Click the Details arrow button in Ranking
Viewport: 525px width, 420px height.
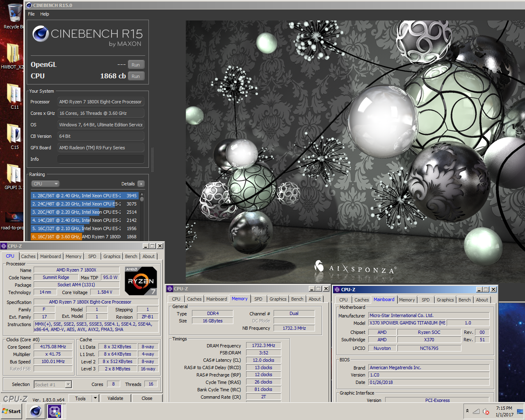(x=141, y=184)
